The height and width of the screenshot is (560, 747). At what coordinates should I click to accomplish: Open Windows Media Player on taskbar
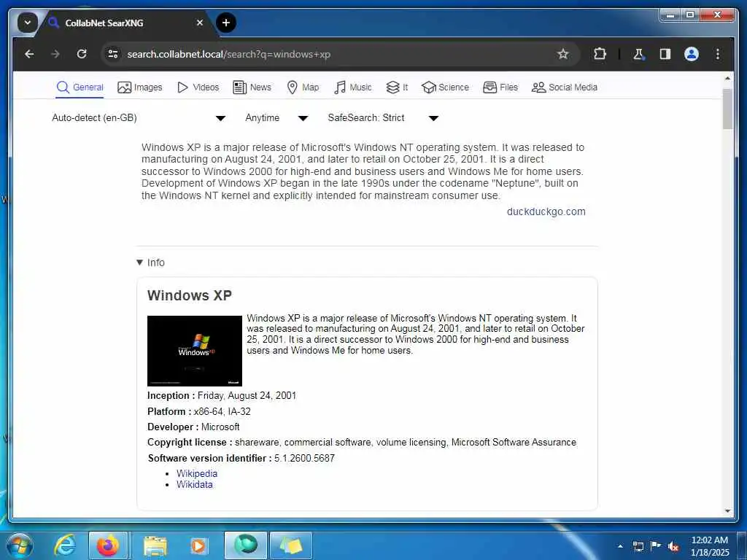198,546
